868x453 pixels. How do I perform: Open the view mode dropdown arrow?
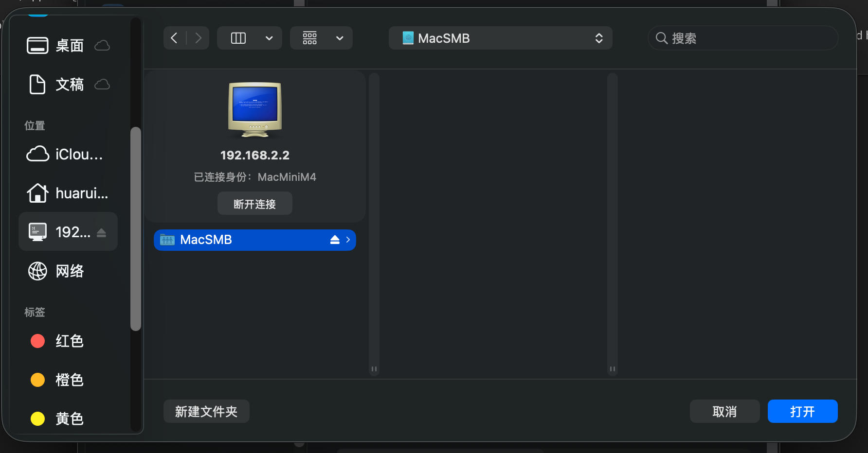coord(269,38)
